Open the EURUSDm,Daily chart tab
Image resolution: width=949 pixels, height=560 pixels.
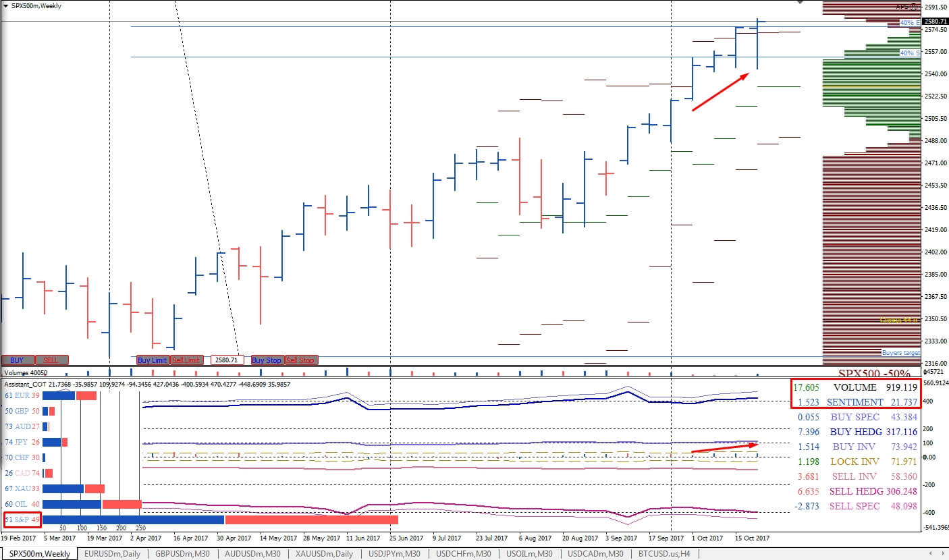coord(112,554)
